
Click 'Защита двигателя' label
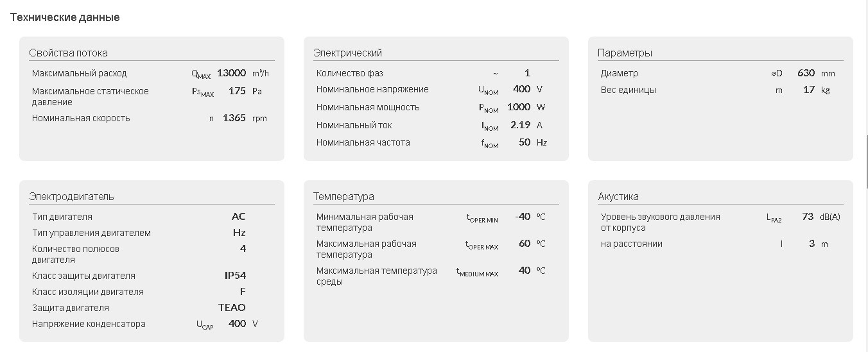click(x=71, y=308)
